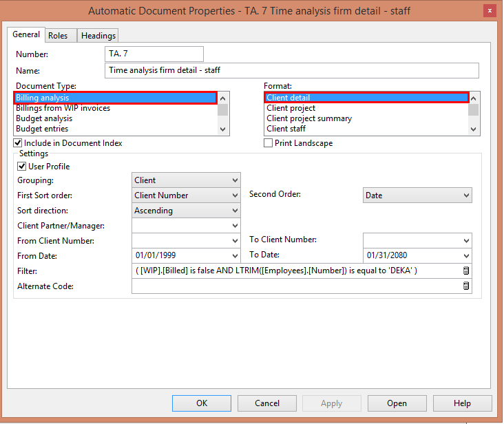Click the Document Type list scroll down arrow
Image resolution: width=504 pixels, height=424 pixels.
pyautogui.click(x=223, y=129)
